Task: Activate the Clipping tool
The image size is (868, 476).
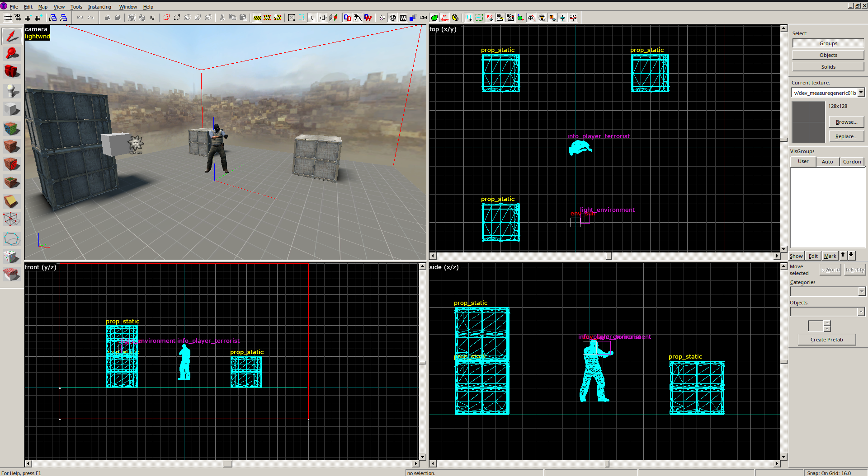Action: point(12,201)
